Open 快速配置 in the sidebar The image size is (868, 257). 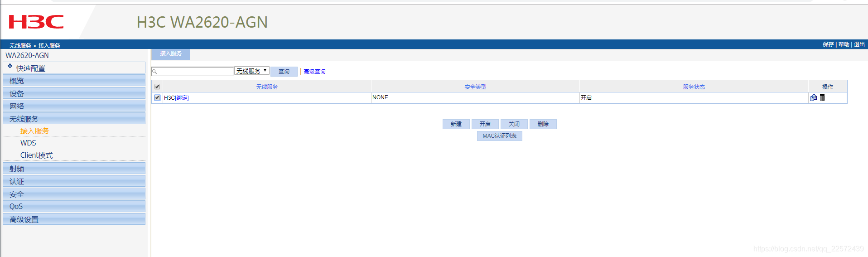(x=74, y=68)
